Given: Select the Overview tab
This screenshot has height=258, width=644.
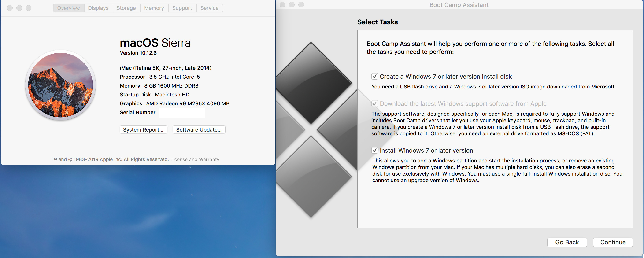Looking at the screenshot, I should [68, 8].
